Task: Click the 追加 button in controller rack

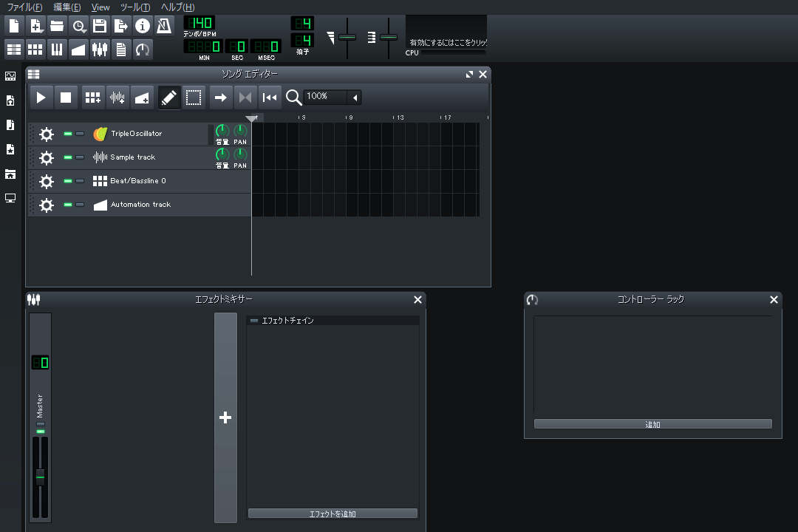Action: coord(652,424)
